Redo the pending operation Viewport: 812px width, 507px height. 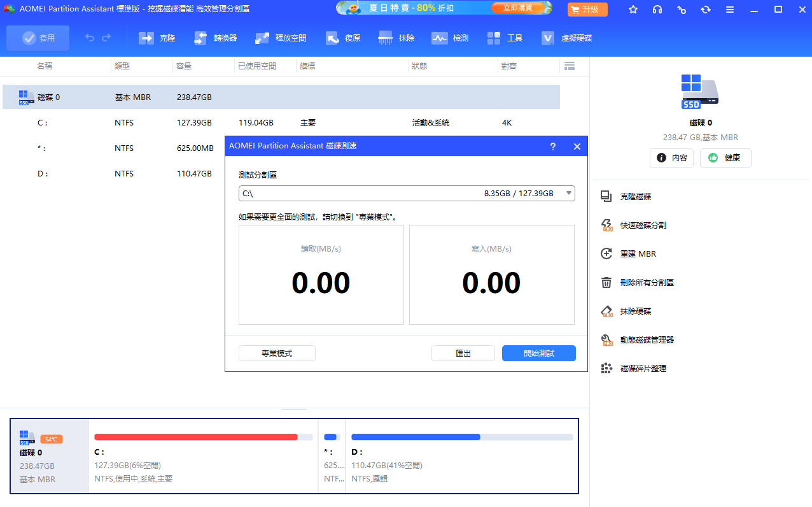point(106,38)
